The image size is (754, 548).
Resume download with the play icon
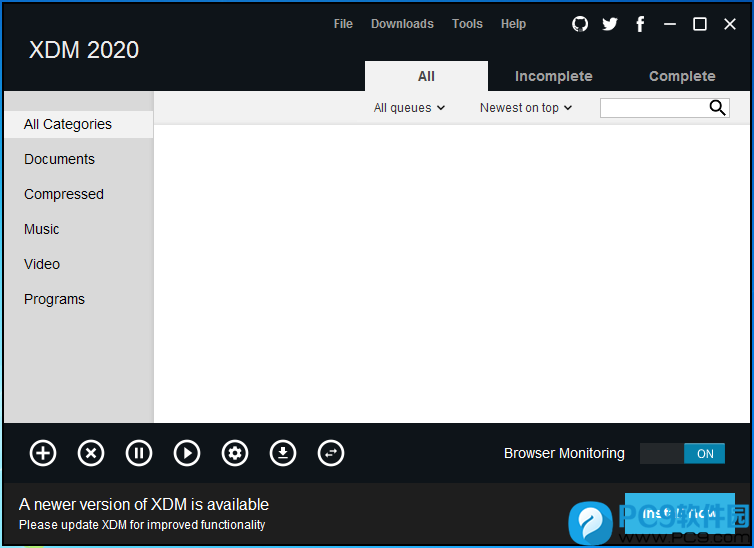tap(187, 453)
